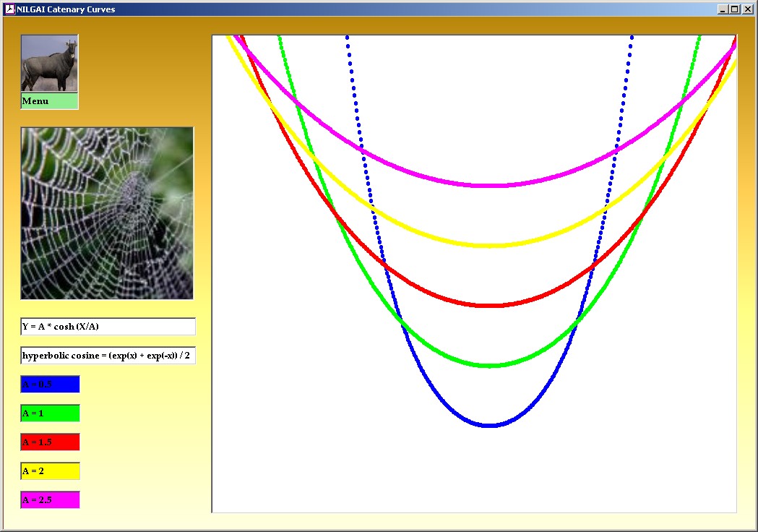
Task: Choose the blue A = 0.5 swatch
Action: tap(50, 385)
